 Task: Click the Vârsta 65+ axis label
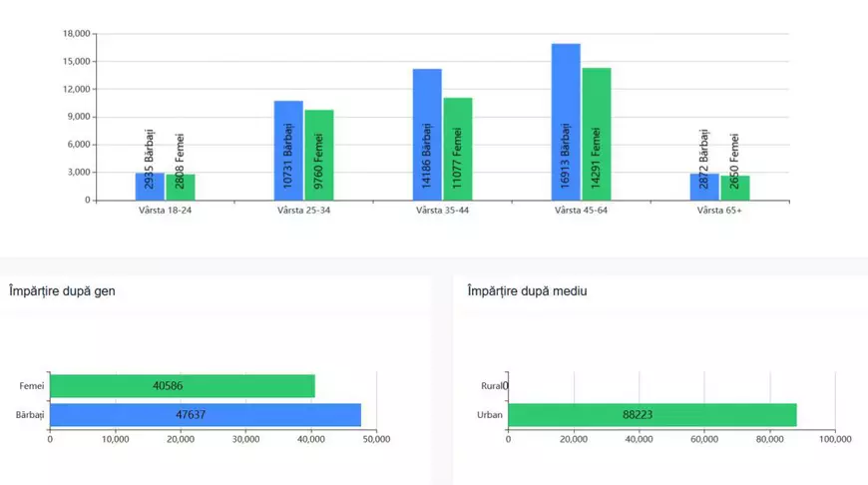point(719,211)
